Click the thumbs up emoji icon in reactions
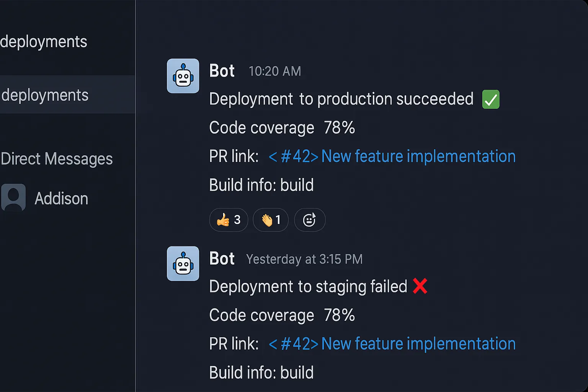Screen dimensions: 588x392 (x=223, y=220)
